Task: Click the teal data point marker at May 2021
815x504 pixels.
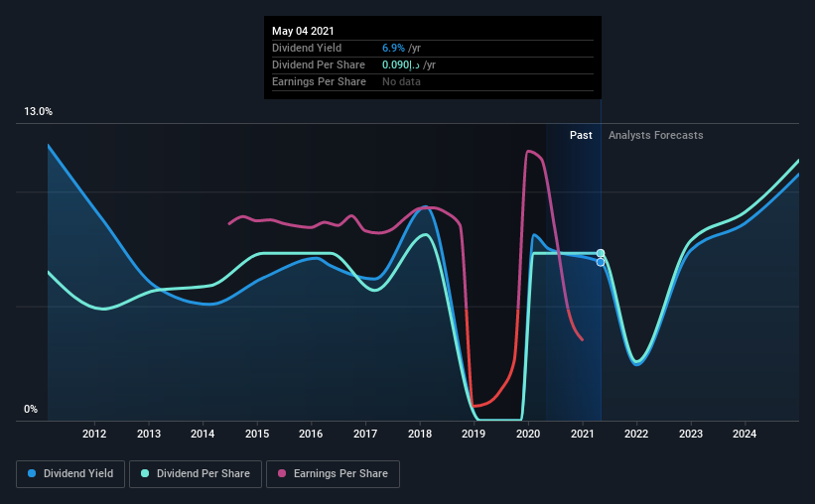Action: pyautogui.click(x=601, y=253)
